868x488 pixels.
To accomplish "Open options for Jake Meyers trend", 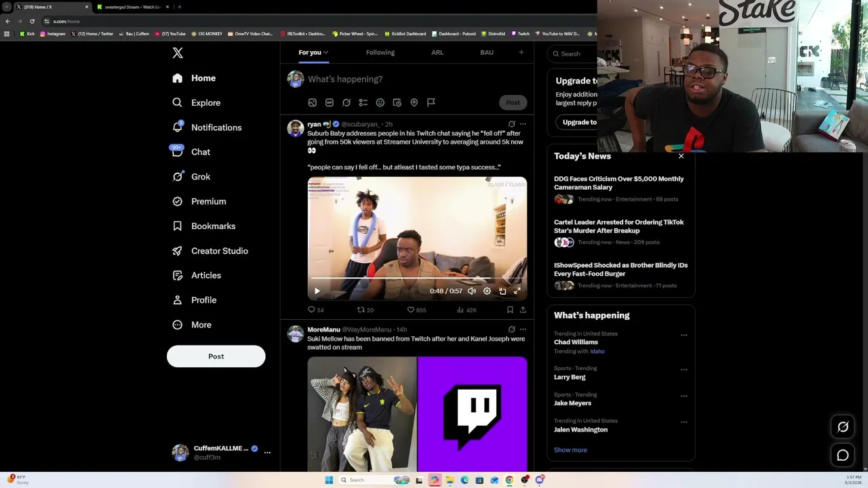I will point(684,396).
